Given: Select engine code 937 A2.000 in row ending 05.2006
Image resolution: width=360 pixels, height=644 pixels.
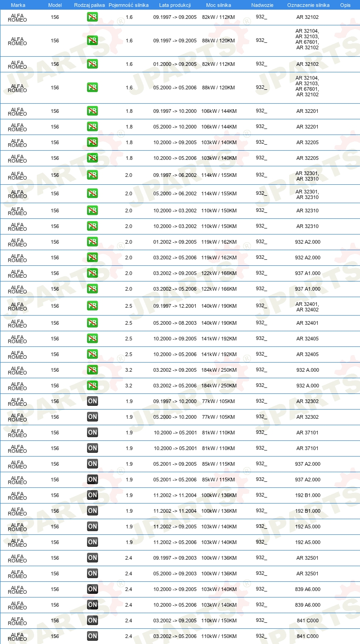Looking at the screenshot, I should click(308, 480).
